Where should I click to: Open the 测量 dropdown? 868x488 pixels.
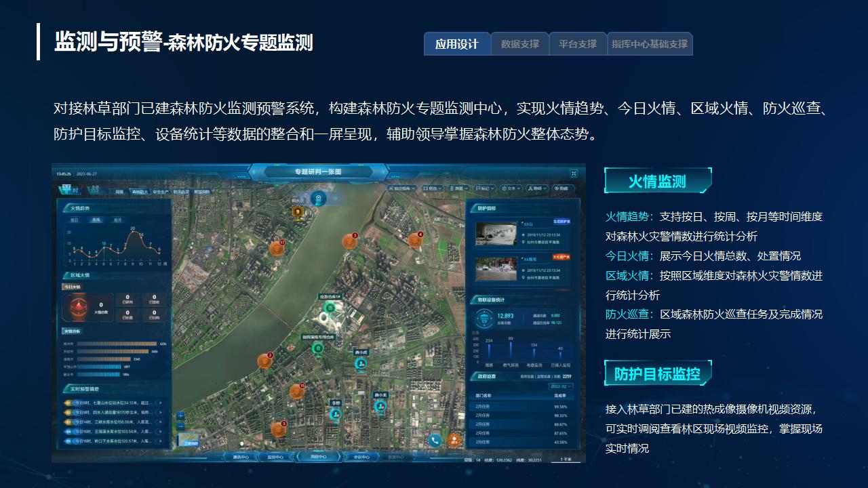click(x=459, y=188)
